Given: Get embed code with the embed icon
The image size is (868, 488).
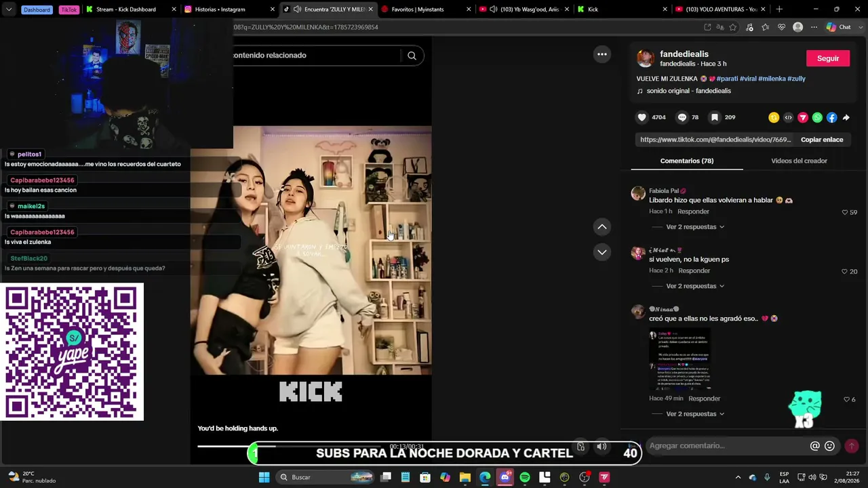Looking at the screenshot, I should click(788, 117).
